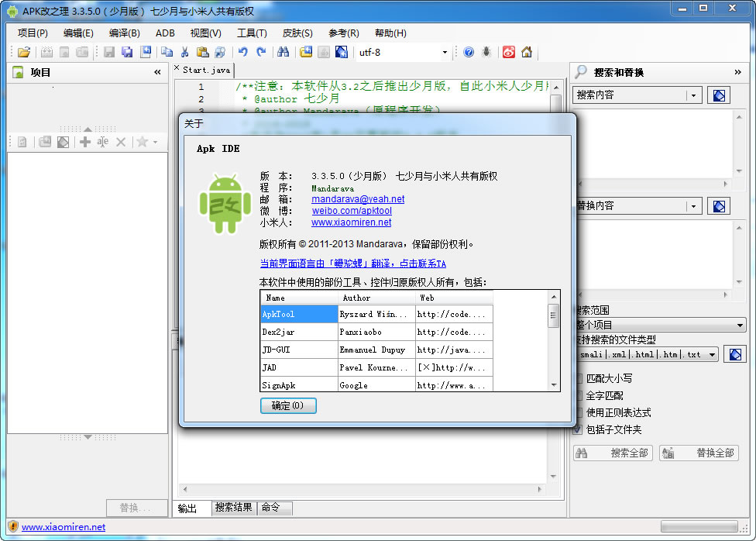Click the bug debug toolbar icon
Viewport: 756px width, 541px height.
[x=486, y=52]
